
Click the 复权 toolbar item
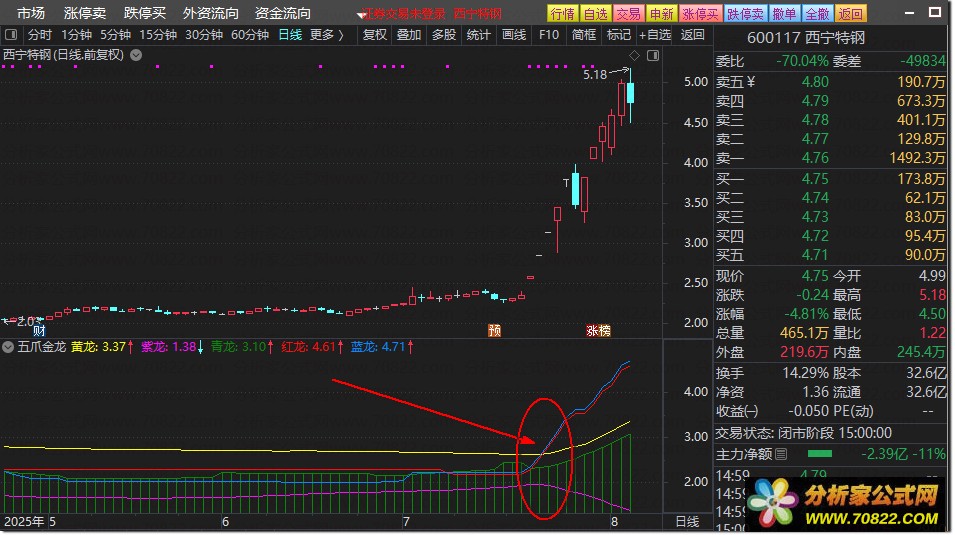pyautogui.click(x=375, y=35)
